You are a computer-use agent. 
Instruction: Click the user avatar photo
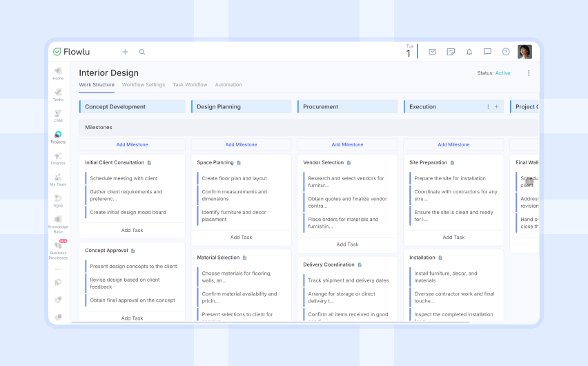click(x=525, y=52)
